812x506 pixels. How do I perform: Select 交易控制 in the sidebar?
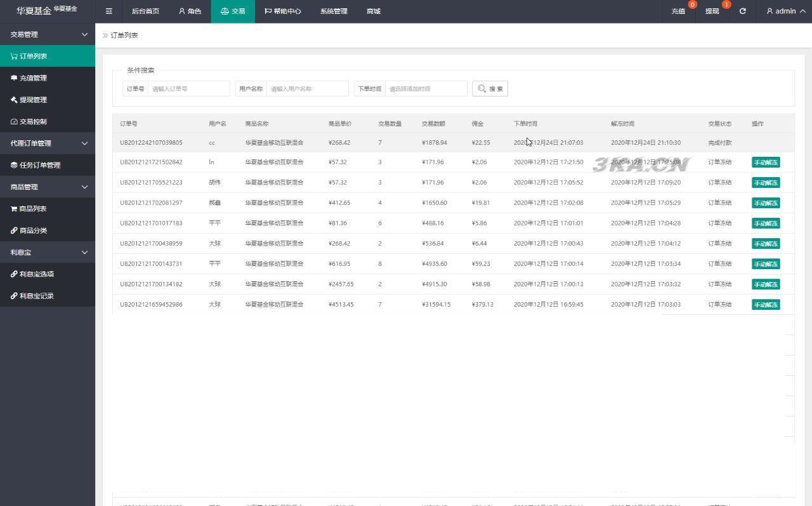(x=48, y=121)
